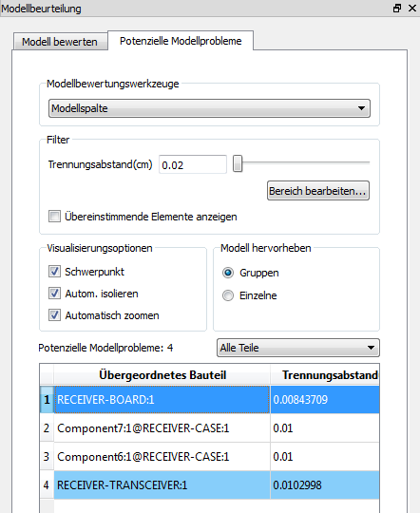Click row number 2 header
The width and height of the screenshot is (420, 513).
[x=47, y=427]
